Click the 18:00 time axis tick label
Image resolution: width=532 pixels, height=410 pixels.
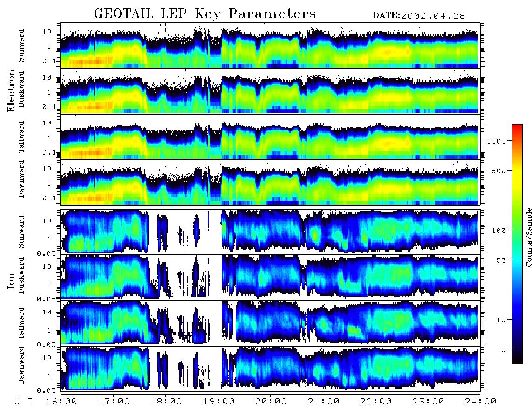(x=167, y=402)
